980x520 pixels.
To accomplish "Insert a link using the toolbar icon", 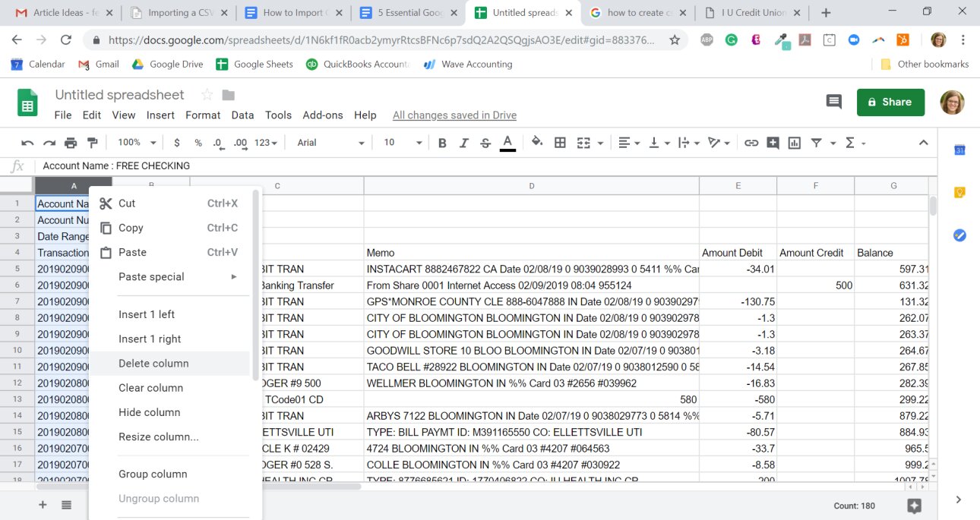I will pyautogui.click(x=751, y=142).
